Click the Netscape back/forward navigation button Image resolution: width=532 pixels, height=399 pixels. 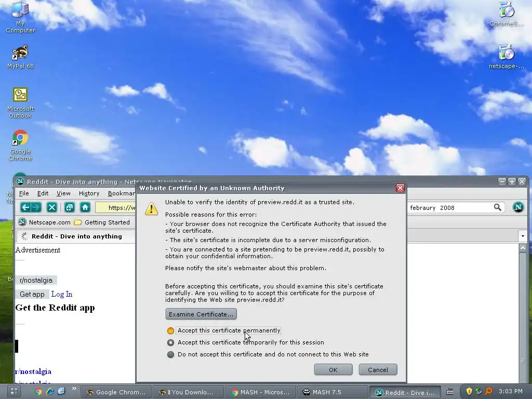(x=31, y=207)
